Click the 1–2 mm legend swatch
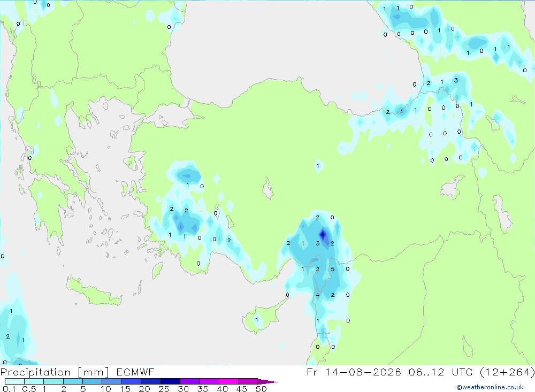This screenshot has height=392, width=535. 53,381
